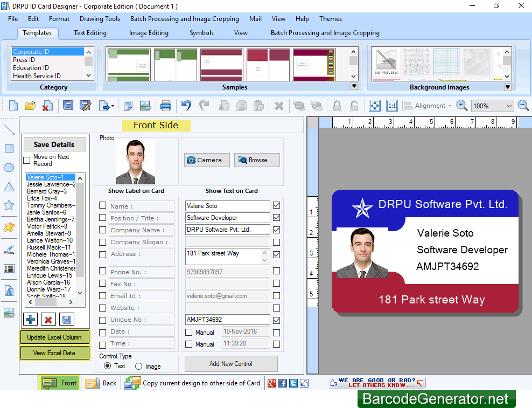Expand the Samples panel dropdown arrow
Viewport: 532px width, 408px height.
point(354,86)
